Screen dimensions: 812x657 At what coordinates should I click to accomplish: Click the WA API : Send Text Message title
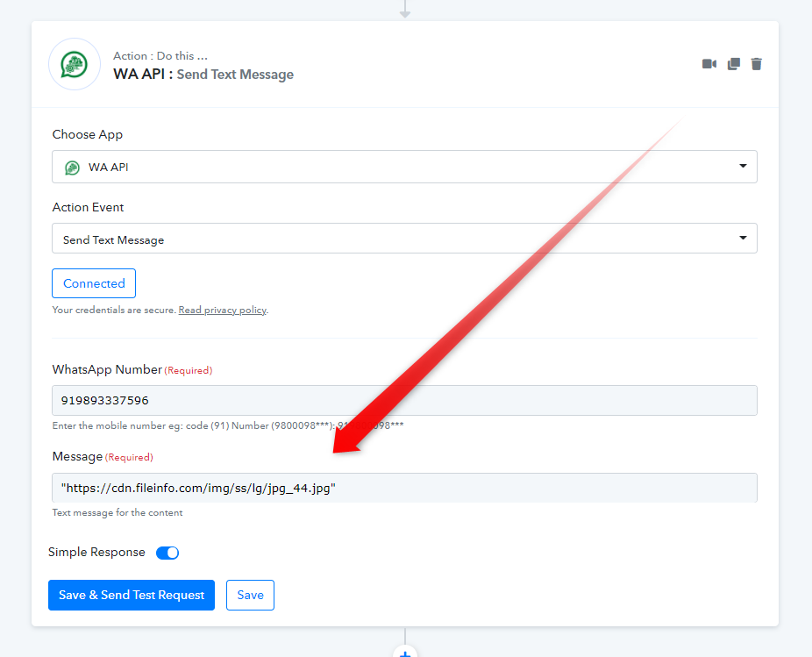pos(203,75)
